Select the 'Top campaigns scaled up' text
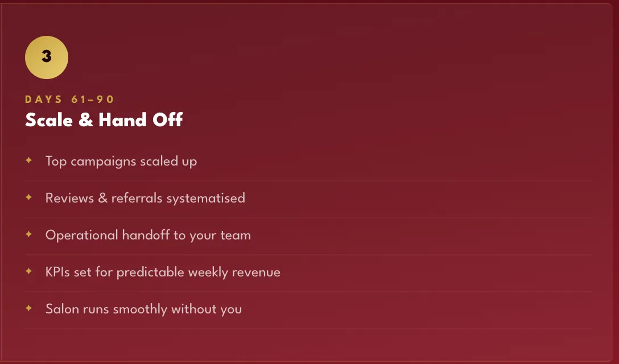Screen dimensions: 619x364 click(x=121, y=161)
